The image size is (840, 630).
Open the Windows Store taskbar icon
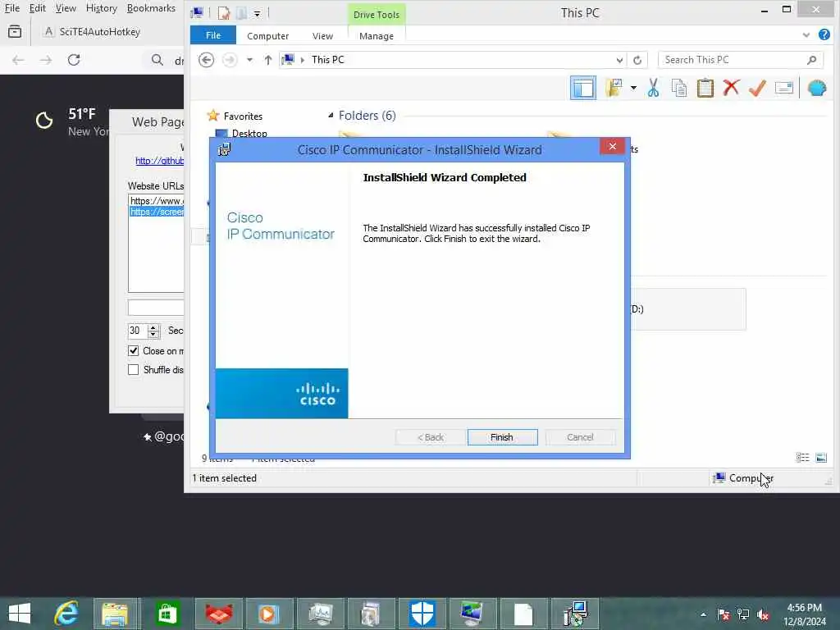click(167, 614)
